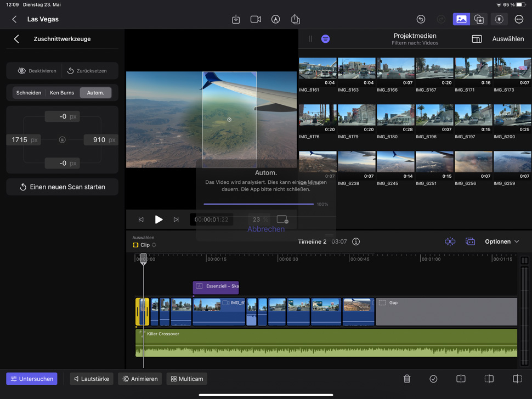Trim clip start to playhead icon
The image size is (532, 399).
coord(489,379)
